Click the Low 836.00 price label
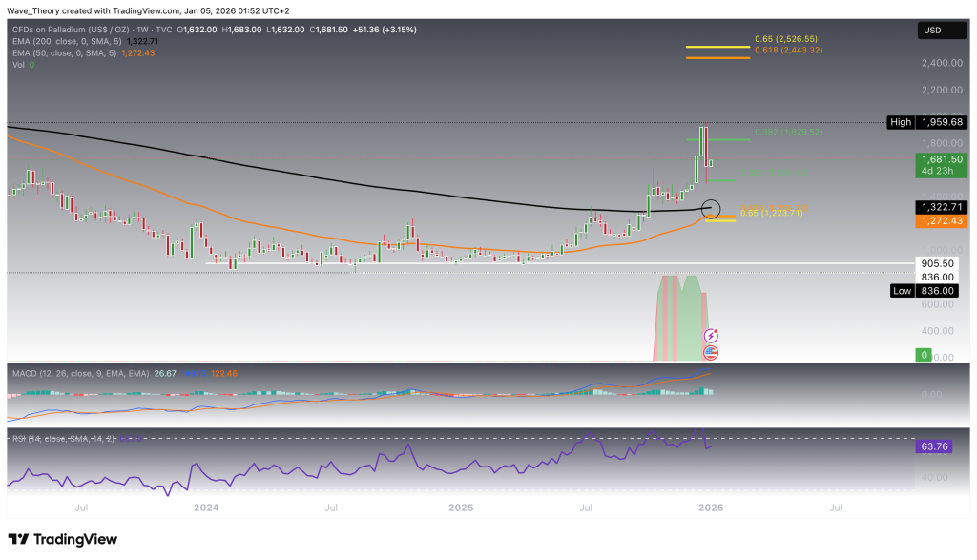Screen dimensions: 977x560 (925, 290)
